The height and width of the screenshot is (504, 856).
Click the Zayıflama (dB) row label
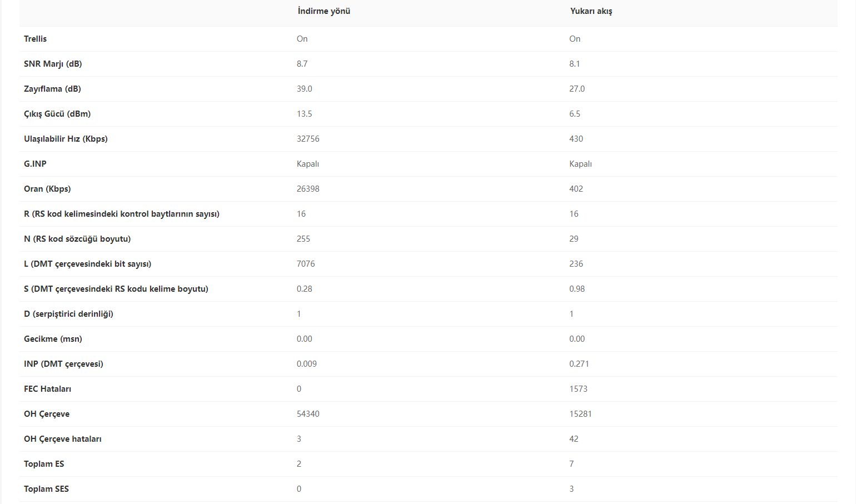pyautogui.click(x=52, y=89)
